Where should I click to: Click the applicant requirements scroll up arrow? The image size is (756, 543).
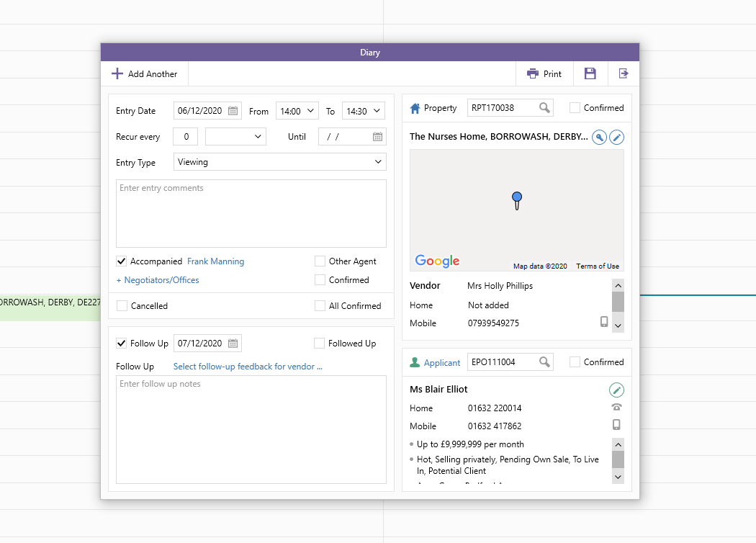pyautogui.click(x=618, y=444)
